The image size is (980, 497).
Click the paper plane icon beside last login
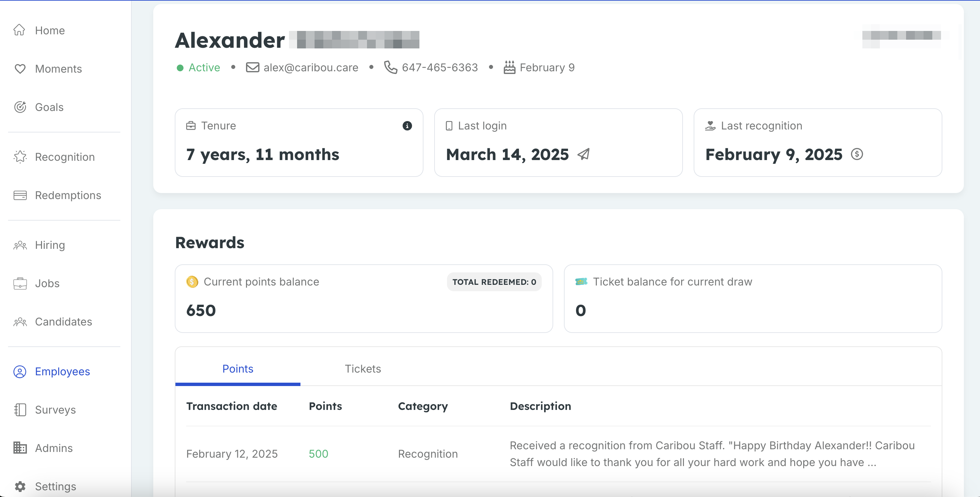[583, 154]
